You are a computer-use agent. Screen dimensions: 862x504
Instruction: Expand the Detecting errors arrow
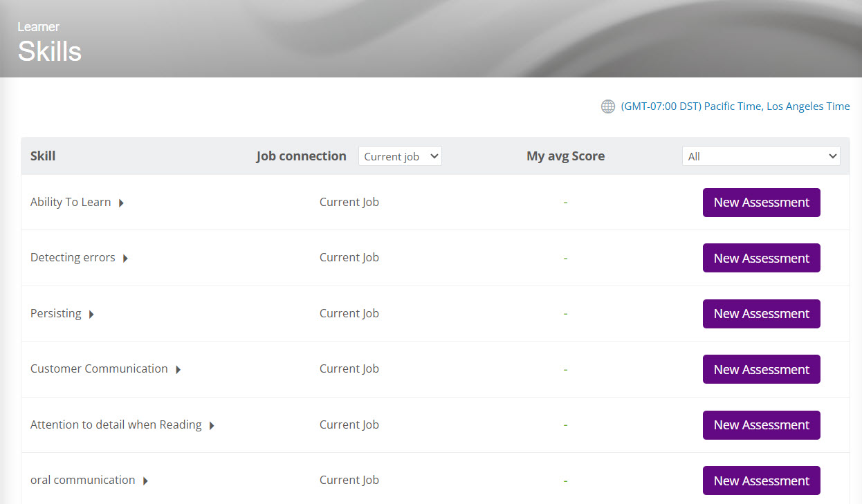pyautogui.click(x=125, y=259)
